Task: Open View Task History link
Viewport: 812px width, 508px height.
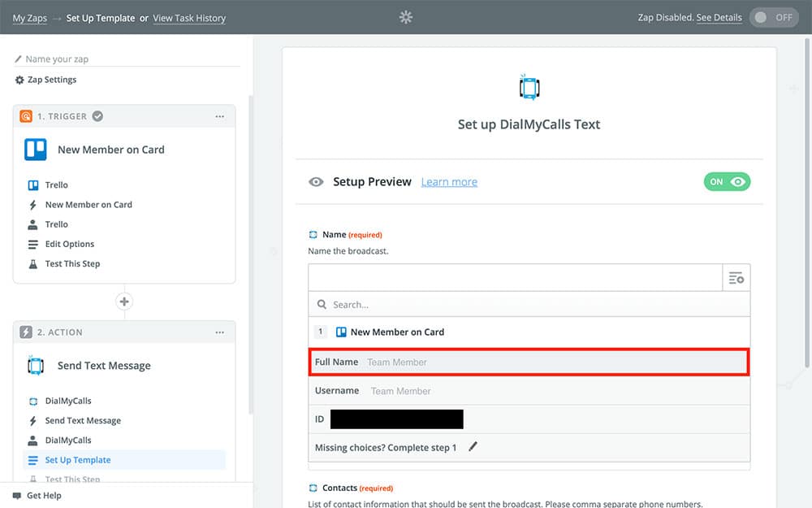Action: 189,18
